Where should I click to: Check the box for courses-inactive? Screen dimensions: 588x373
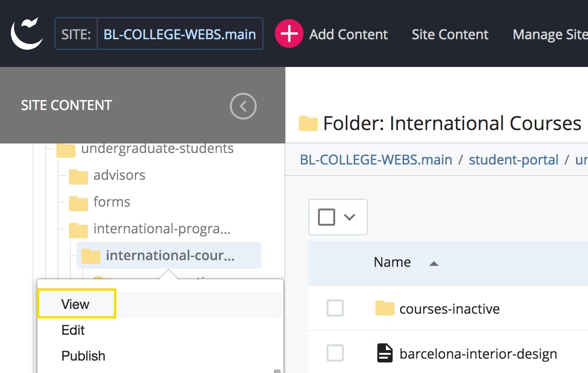[335, 308]
